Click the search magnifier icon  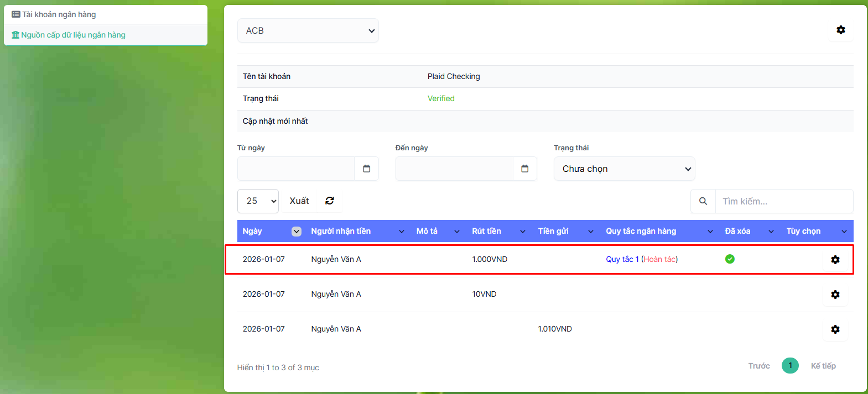tap(703, 201)
